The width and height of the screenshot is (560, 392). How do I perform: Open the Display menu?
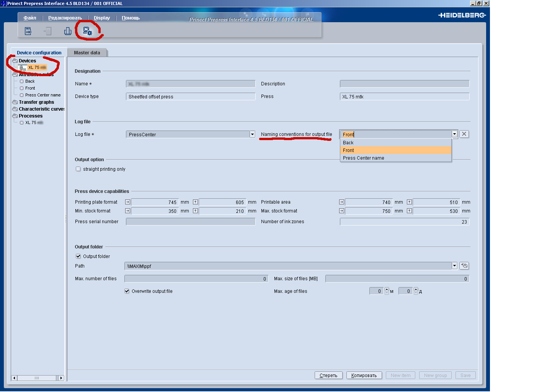(x=102, y=18)
